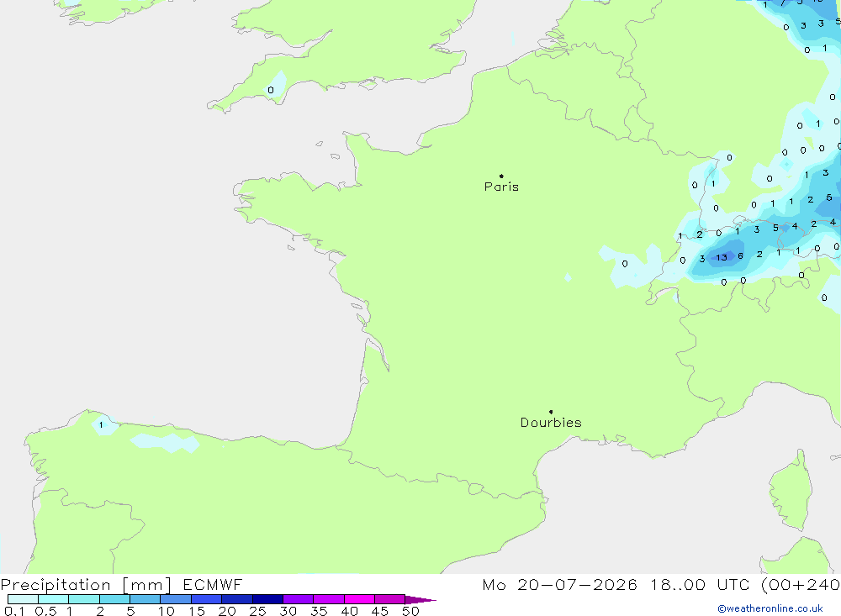
Task: Select legend swatch between 40 and 45
Action: [359, 599]
